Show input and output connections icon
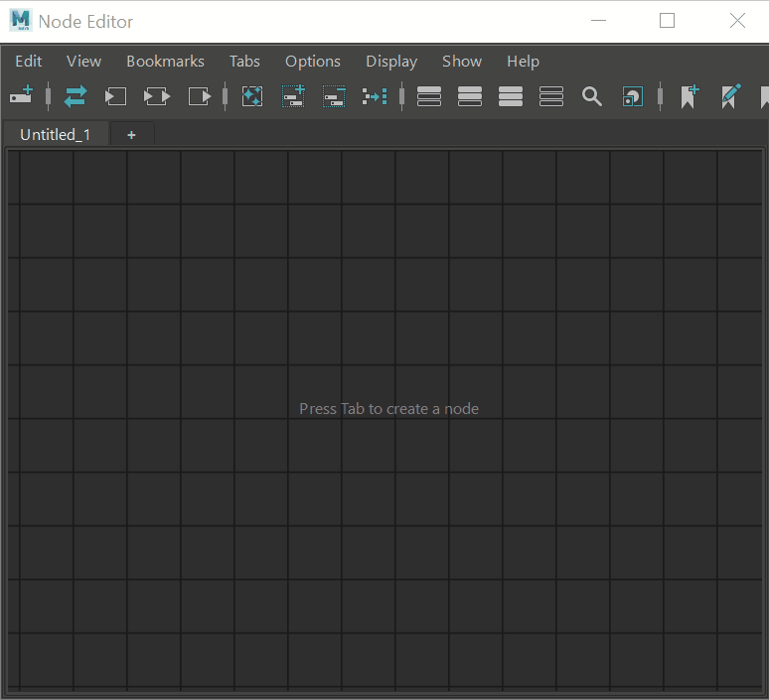This screenshot has height=700, width=769. pos(157,96)
